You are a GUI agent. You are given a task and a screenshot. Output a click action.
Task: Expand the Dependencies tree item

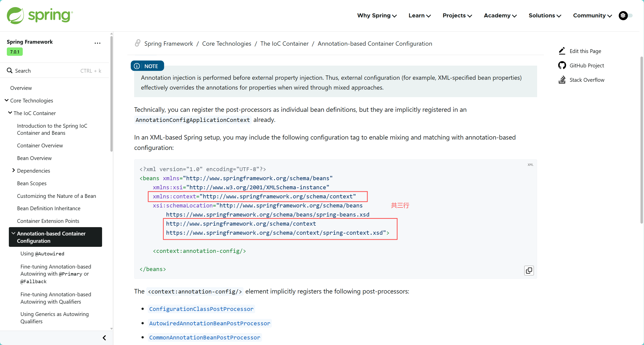point(13,171)
